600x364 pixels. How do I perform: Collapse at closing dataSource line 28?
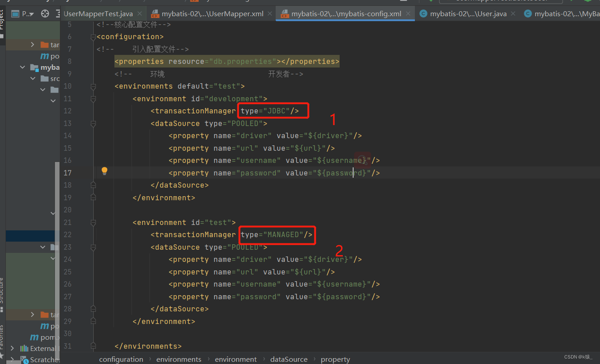pyautogui.click(x=93, y=309)
